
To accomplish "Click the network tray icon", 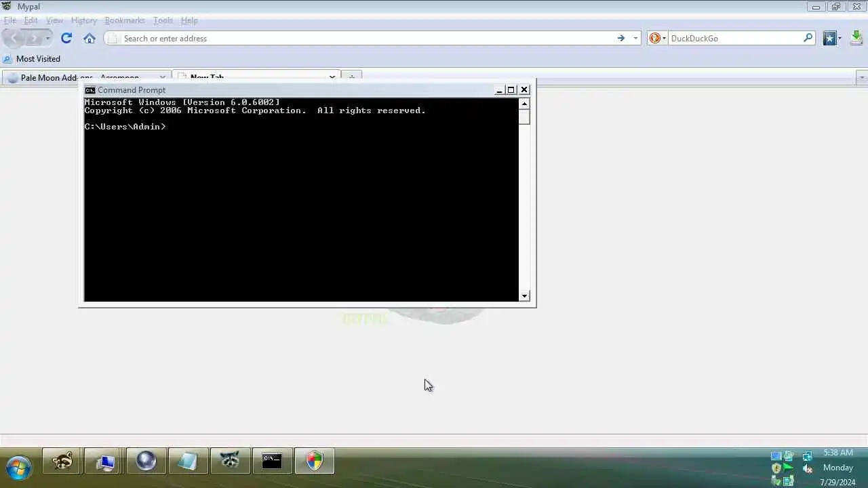I will tap(807, 455).
